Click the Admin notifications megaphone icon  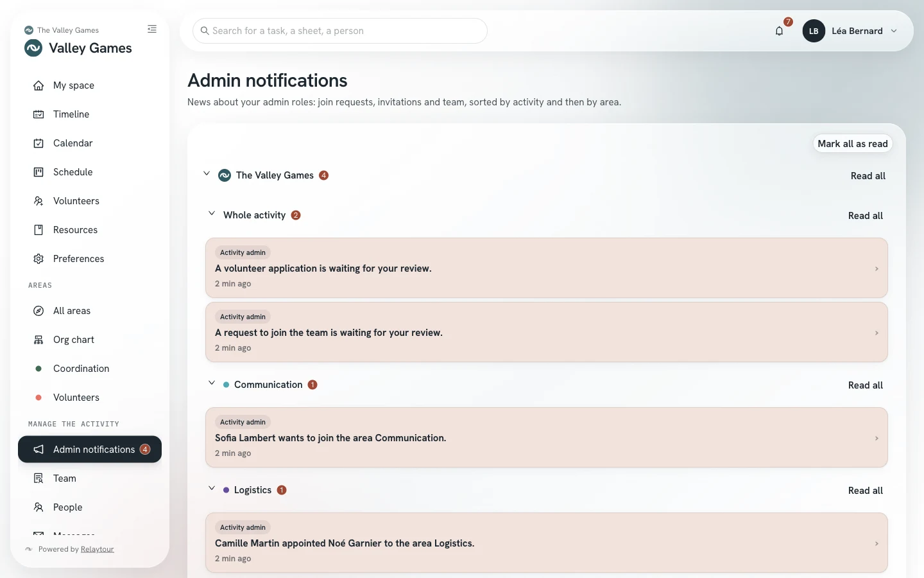coord(38,450)
